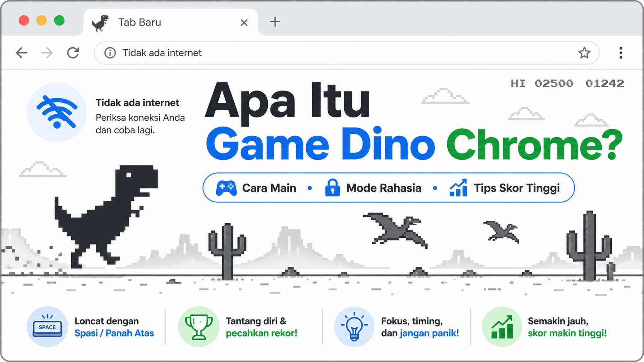Select Tips Skor Tinggi label

[517, 188]
